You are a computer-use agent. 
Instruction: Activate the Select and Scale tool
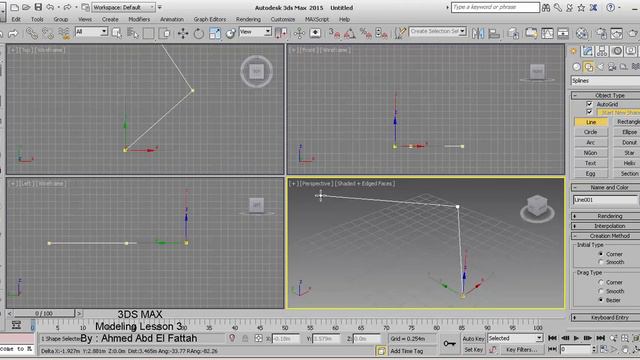click(x=215, y=33)
